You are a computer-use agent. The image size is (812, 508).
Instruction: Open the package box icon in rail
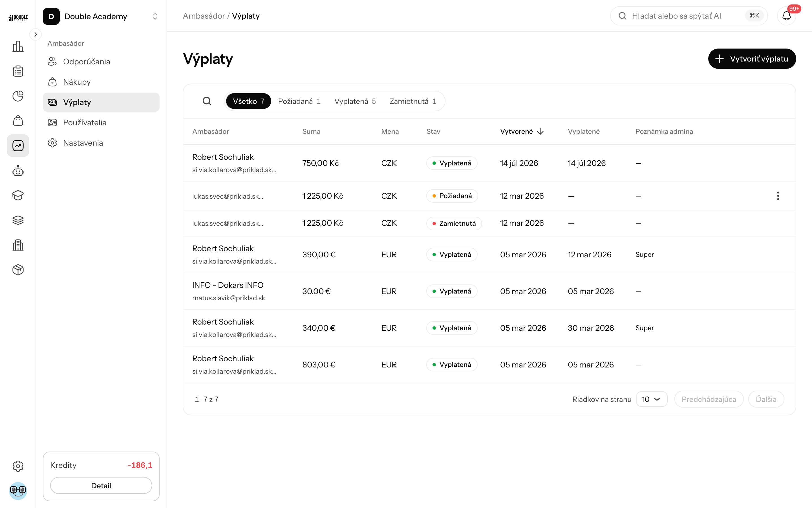(18, 270)
